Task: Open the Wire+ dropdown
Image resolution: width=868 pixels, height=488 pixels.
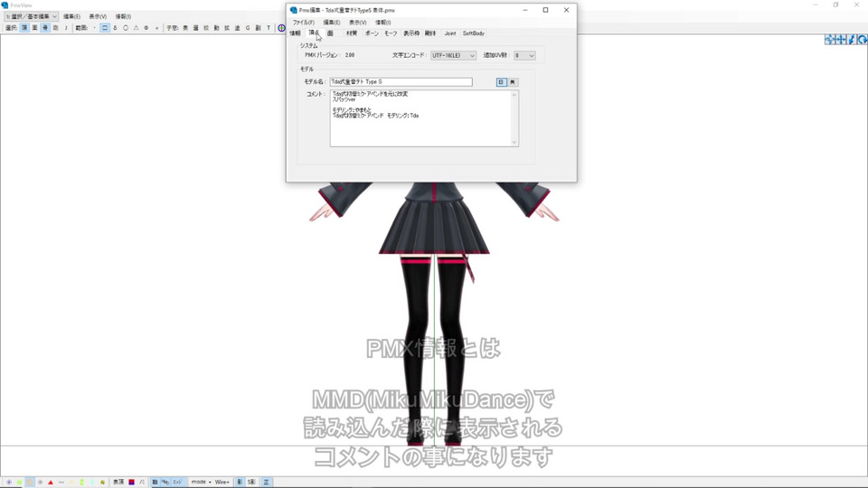Action: pos(222,482)
